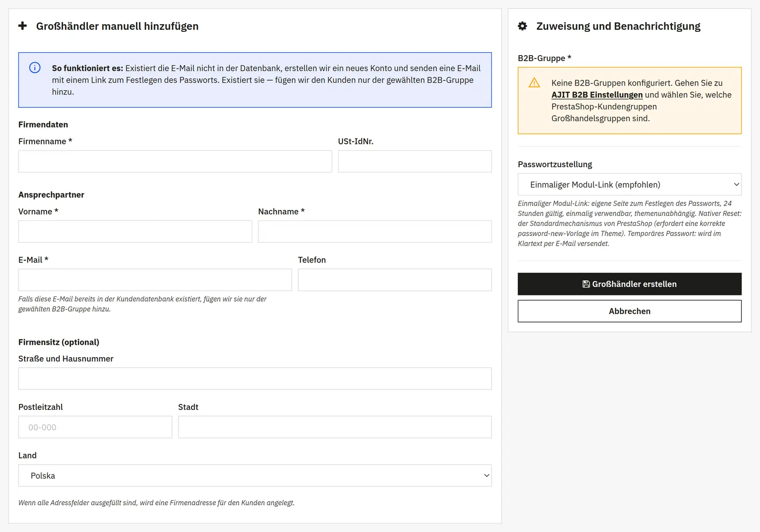
Task: Click the plus icon beside Großhändler manuell hinzufügen
Action: [22, 26]
